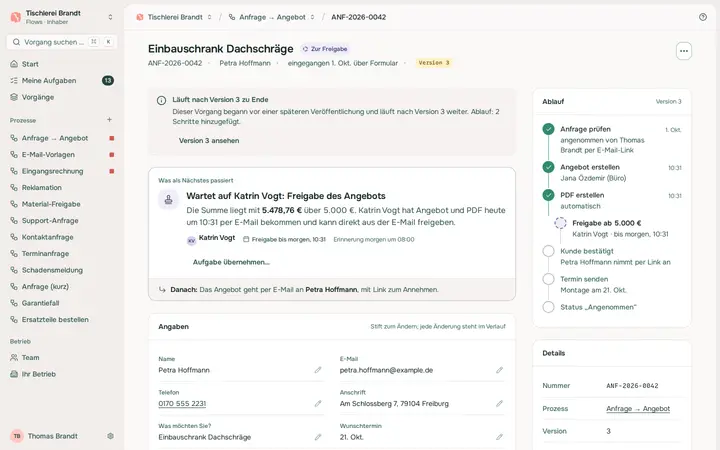Click phone number link 0170 555 2231
This screenshot has width=720, height=450.
tap(182, 404)
